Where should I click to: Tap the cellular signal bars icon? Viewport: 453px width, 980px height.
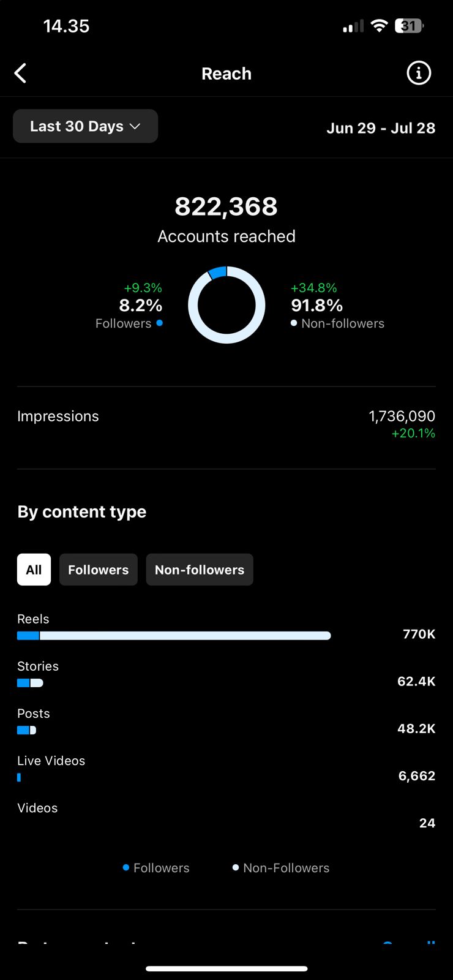pos(353,26)
